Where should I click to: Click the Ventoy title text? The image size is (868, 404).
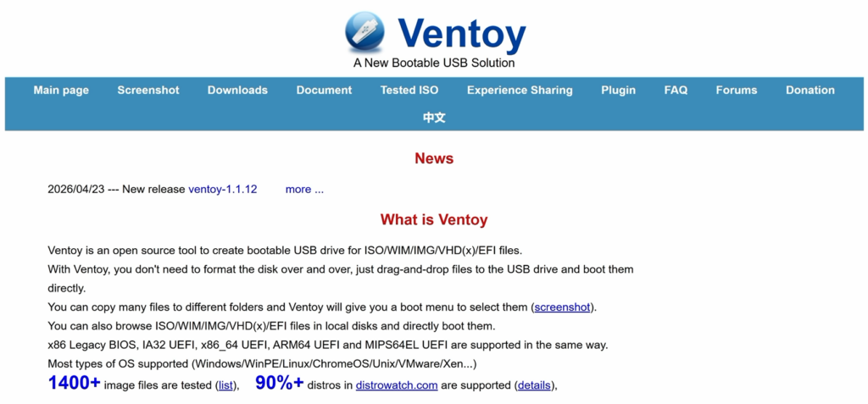point(461,34)
